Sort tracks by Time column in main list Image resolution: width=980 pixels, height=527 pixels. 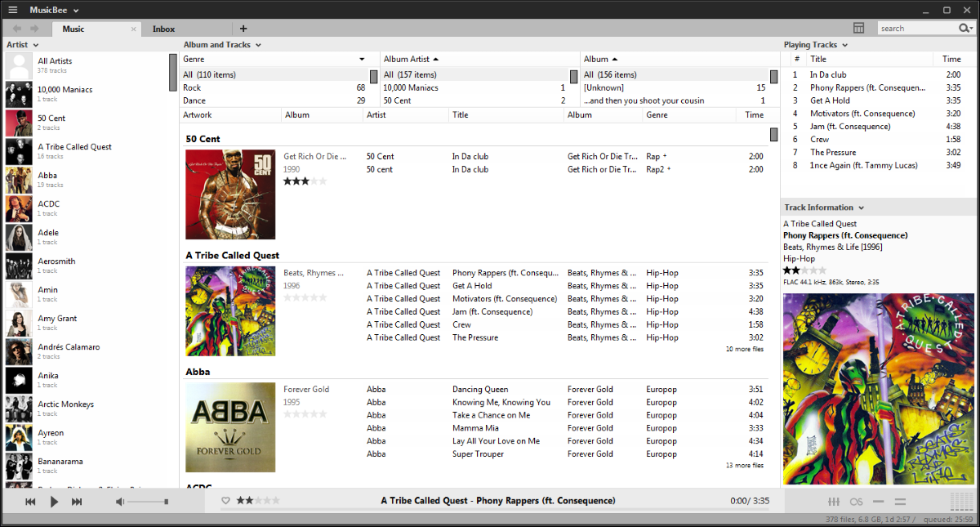tap(754, 115)
